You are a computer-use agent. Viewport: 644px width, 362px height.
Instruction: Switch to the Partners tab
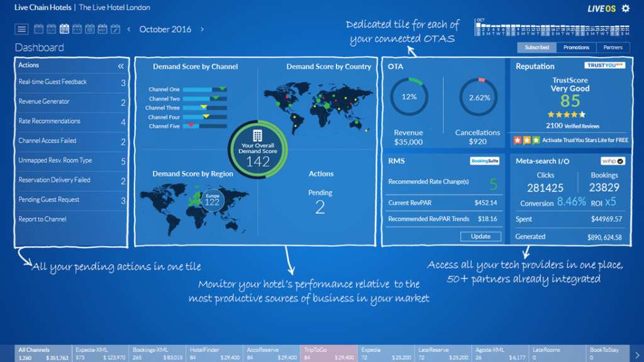[613, 47]
